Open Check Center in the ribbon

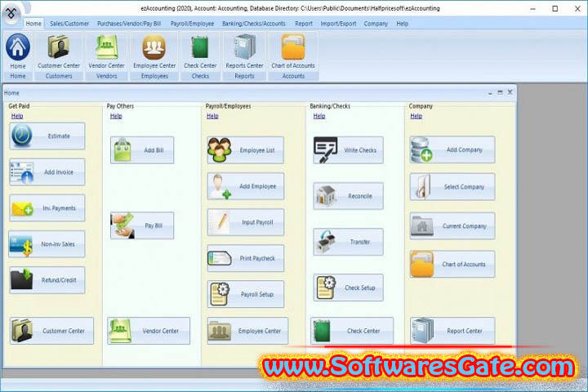pyautogui.click(x=200, y=51)
